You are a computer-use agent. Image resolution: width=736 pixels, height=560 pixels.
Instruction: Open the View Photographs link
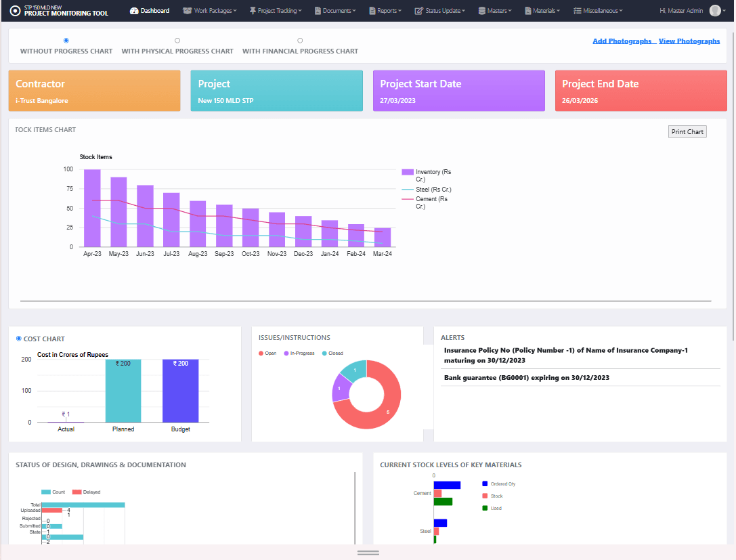click(x=689, y=41)
